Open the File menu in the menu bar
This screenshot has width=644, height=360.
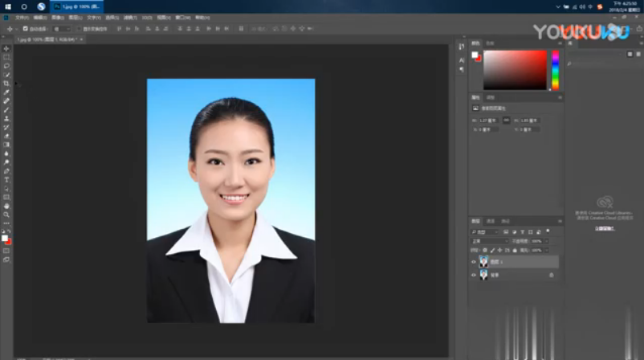coord(21,17)
